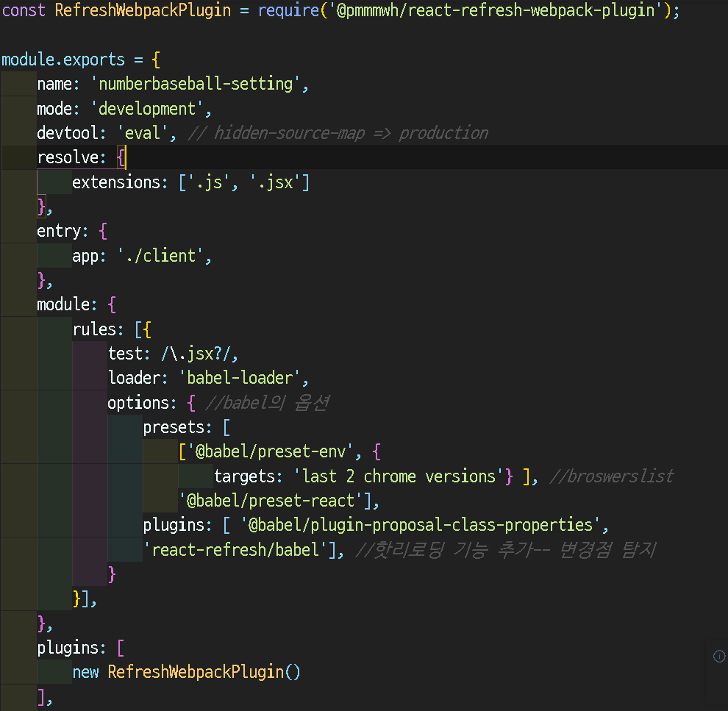
Task: Click the app key under entry
Action: 85,256
